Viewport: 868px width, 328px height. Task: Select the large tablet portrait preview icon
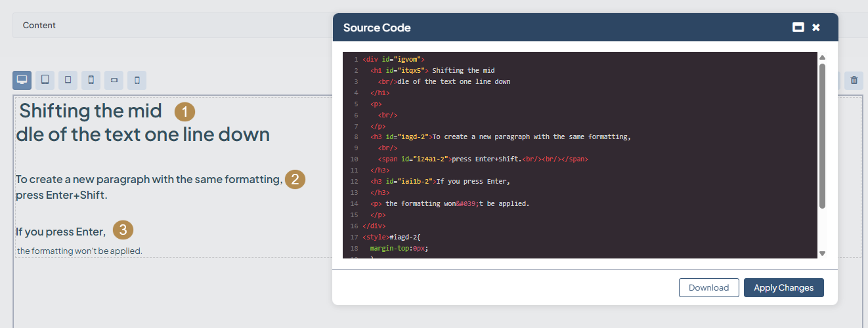(x=45, y=80)
